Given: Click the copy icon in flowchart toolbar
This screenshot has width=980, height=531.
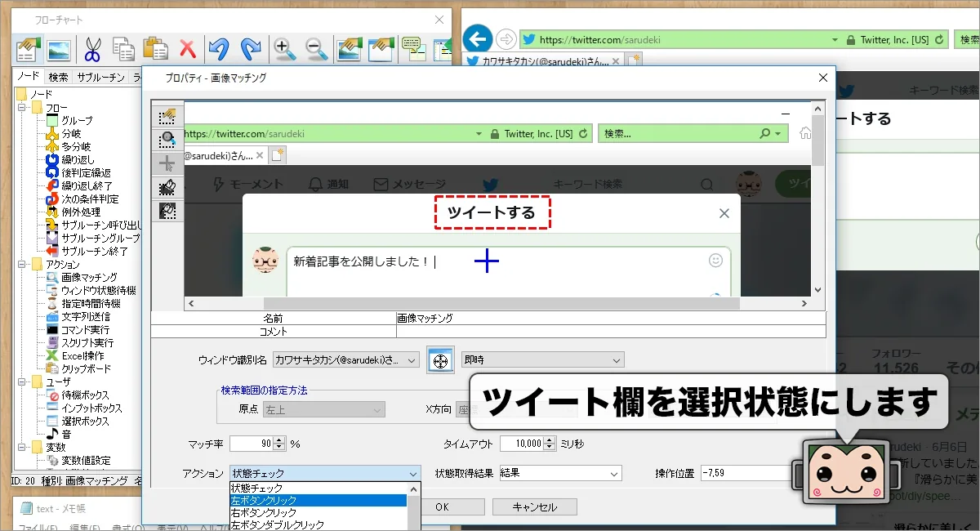Looking at the screenshot, I should point(123,50).
